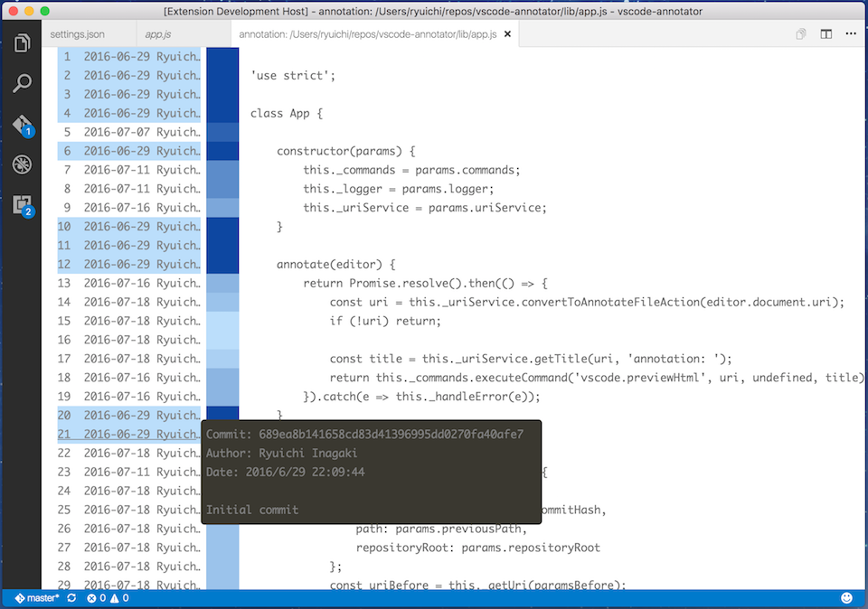Click the synchronize changes icon in status bar
The width and height of the screenshot is (868, 609).
click(71, 597)
